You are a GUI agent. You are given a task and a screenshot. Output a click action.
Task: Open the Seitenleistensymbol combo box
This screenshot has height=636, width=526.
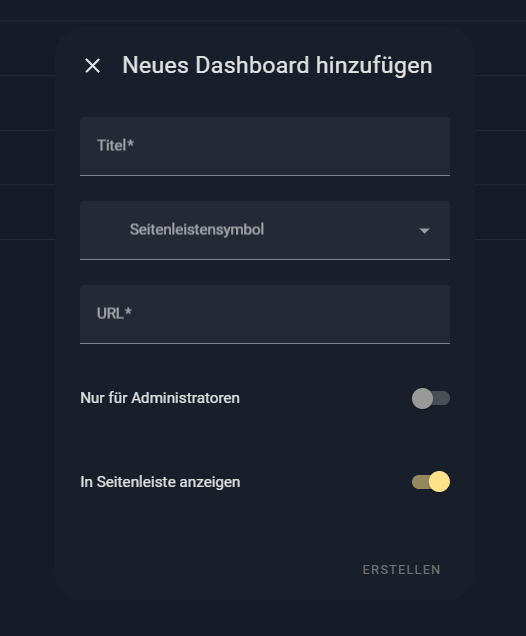(x=265, y=230)
